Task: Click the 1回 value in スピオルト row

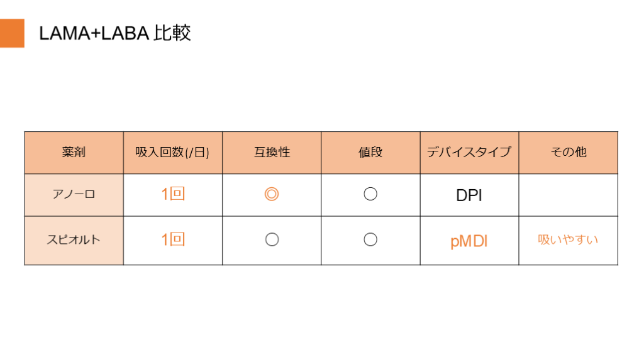Action: 172,239
